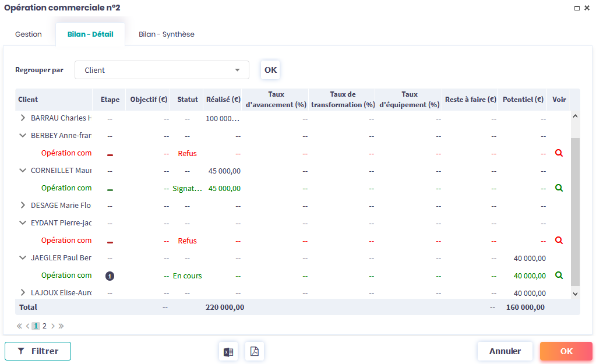Click step 1 badge for JAEGLER's operation
This screenshot has width=596, height=364.
(x=110, y=276)
